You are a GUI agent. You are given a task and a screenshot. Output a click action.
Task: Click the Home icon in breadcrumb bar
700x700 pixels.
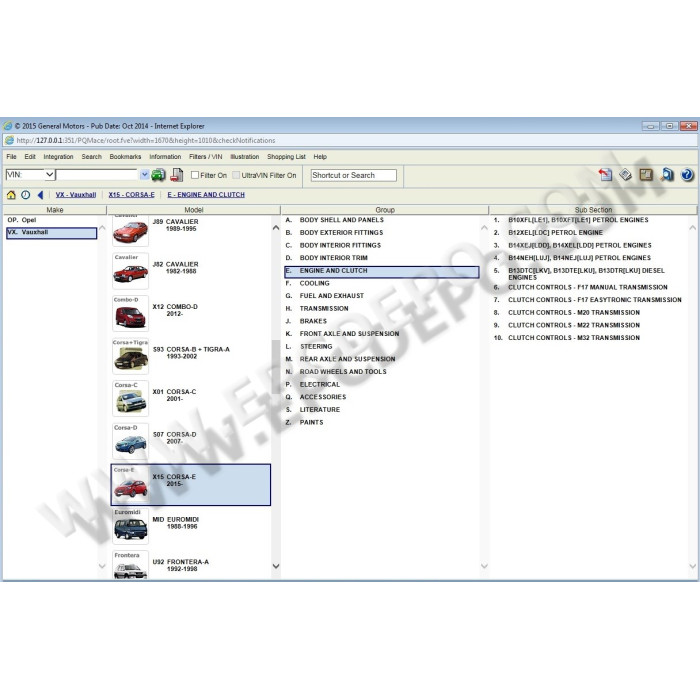(11, 195)
